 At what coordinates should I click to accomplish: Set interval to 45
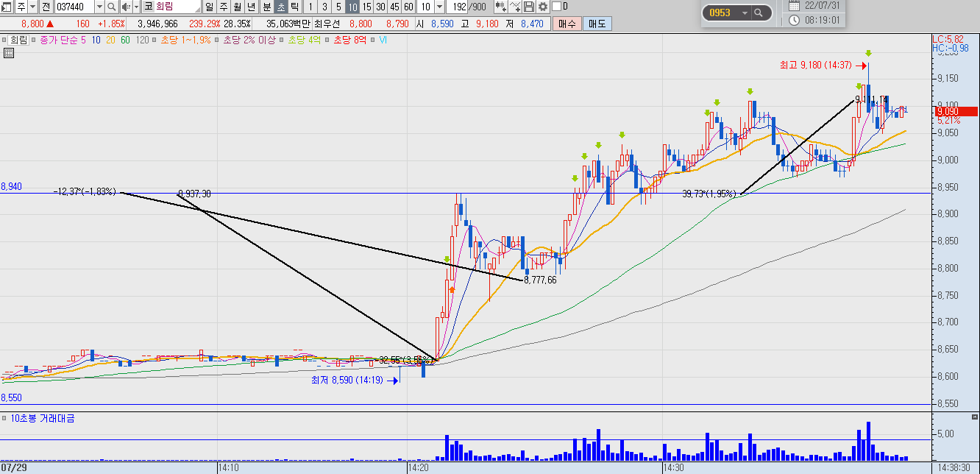[394, 7]
